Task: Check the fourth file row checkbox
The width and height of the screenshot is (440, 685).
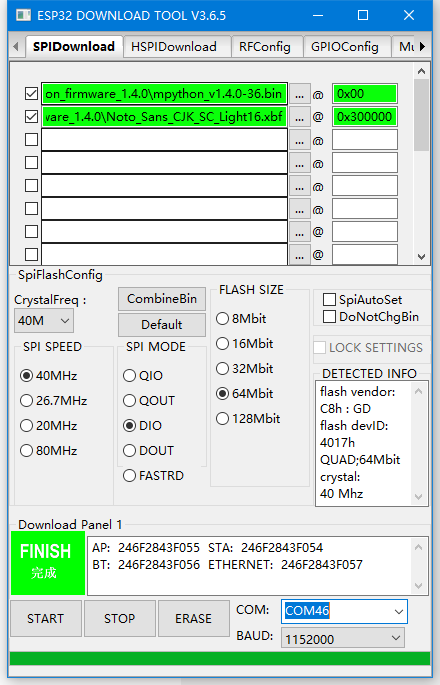Action: (31, 163)
